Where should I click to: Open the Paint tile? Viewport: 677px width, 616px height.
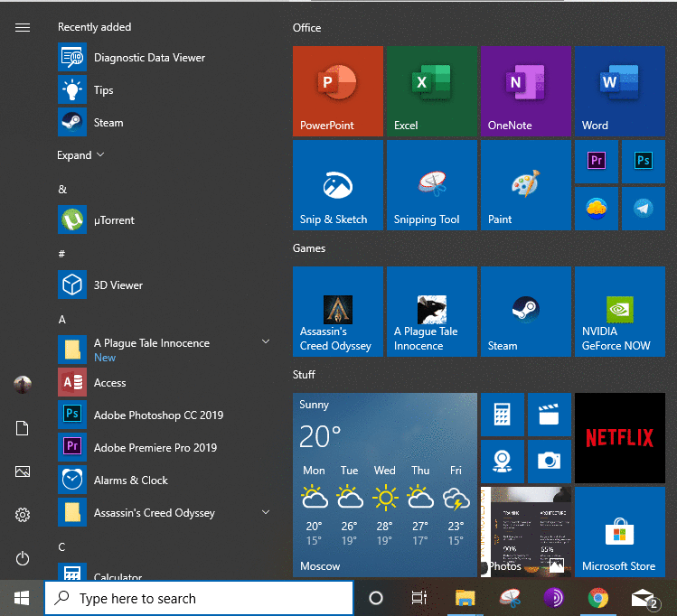pos(526,185)
